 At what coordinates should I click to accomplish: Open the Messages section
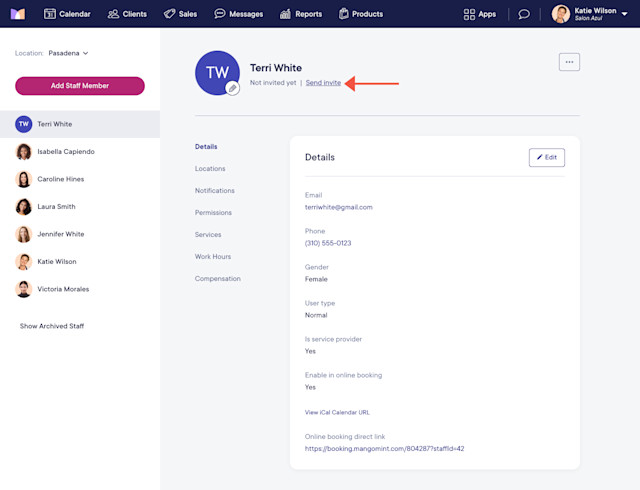tap(239, 14)
